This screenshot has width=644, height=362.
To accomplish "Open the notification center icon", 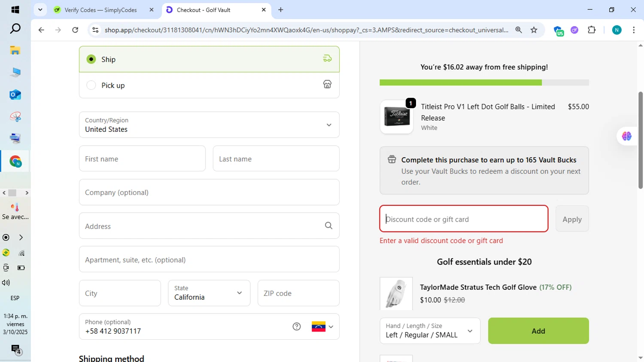I will pyautogui.click(x=16, y=349).
